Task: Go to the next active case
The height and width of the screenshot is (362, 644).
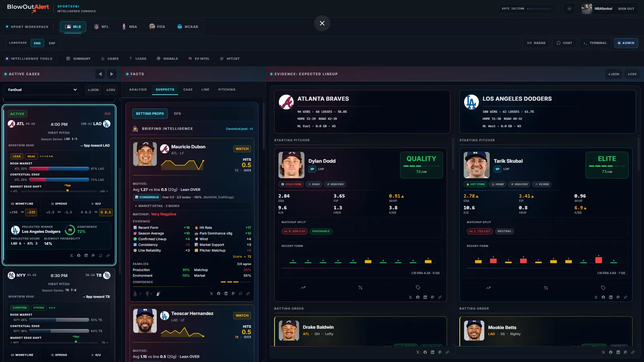Action: coord(111,74)
